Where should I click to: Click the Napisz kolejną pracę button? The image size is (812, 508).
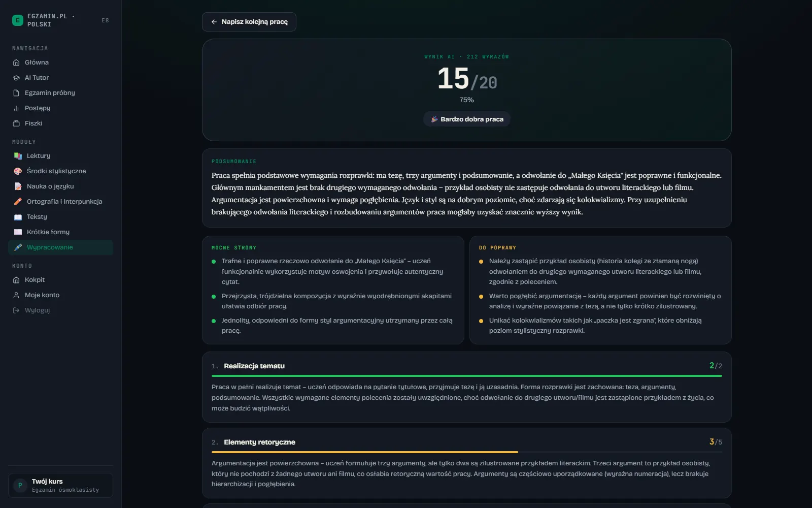[x=249, y=22]
